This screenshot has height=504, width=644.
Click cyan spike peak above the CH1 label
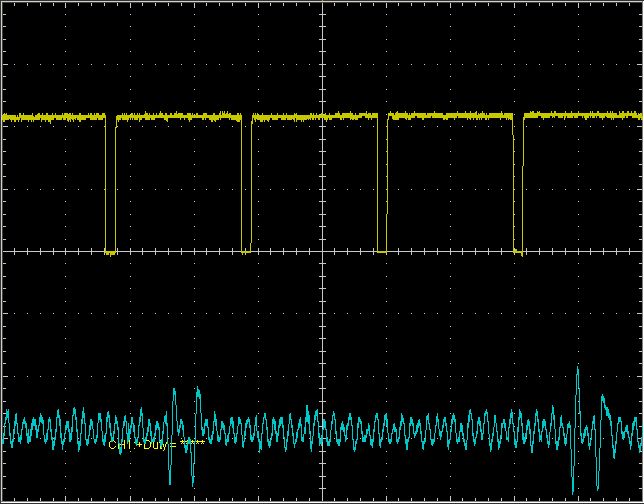tap(175, 389)
